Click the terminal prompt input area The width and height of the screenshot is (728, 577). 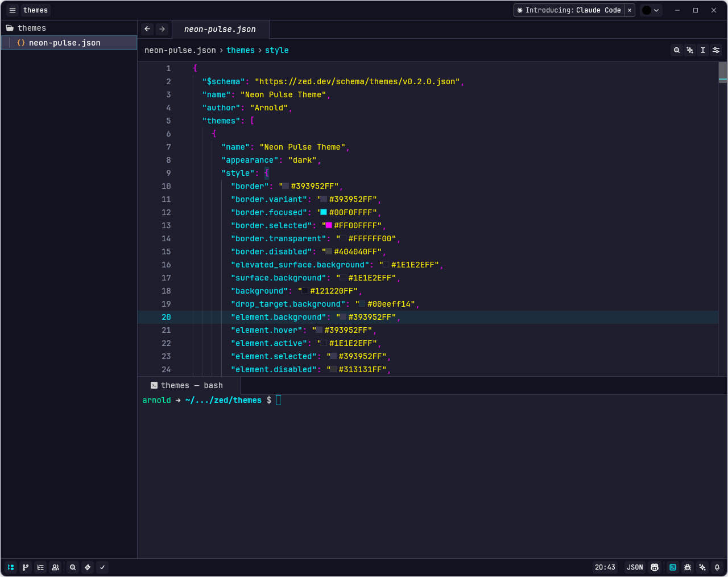(x=279, y=400)
